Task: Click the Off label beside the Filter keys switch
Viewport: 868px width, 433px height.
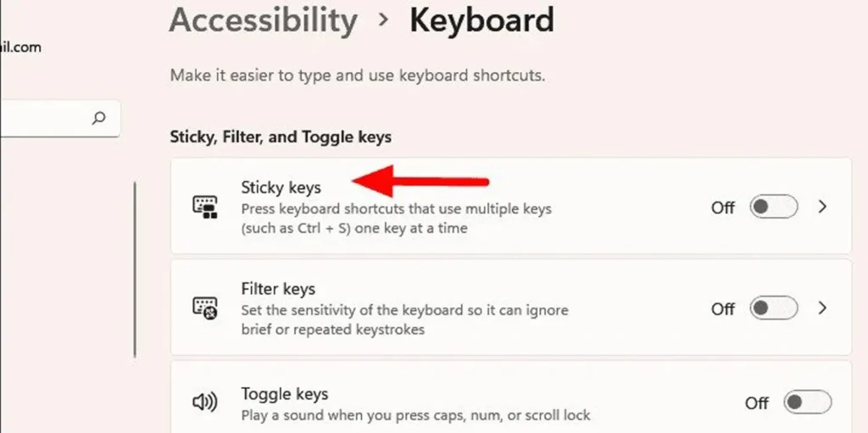Action: [x=723, y=308]
